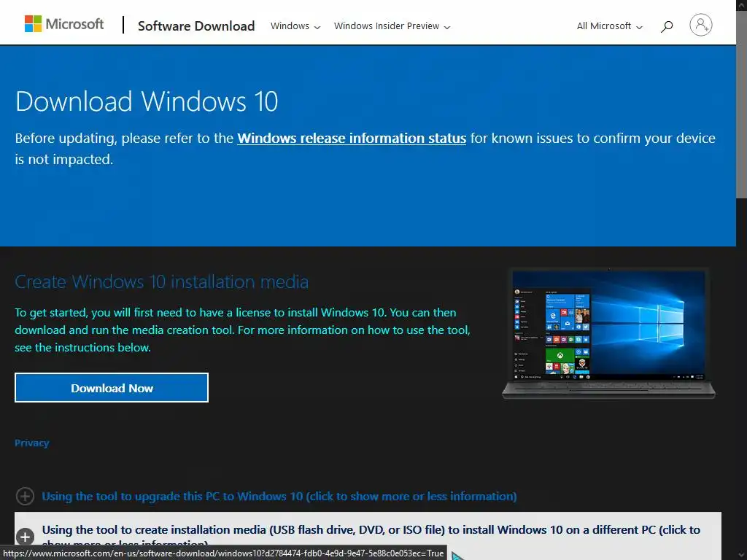The width and height of the screenshot is (747, 560).
Task: Go to Software Download home link
Action: 196,26
